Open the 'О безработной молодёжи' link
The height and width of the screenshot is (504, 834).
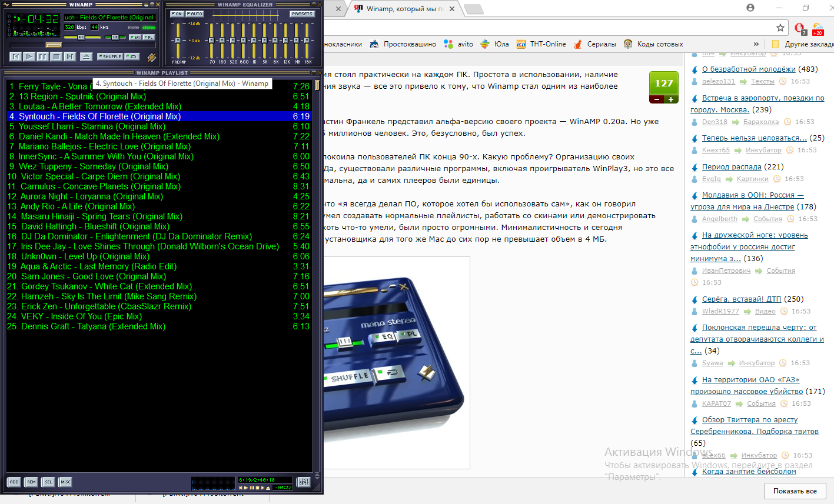(x=749, y=69)
